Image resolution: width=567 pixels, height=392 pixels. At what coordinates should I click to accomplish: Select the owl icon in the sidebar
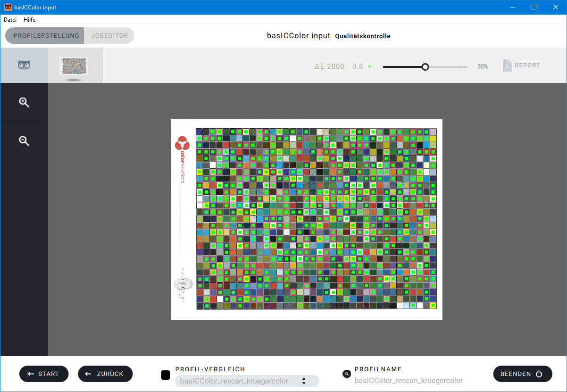pos(24,65)
